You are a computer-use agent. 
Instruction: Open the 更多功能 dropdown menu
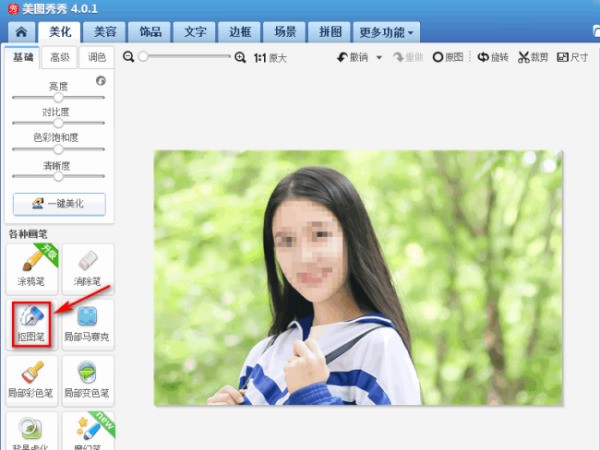point(386,31)
